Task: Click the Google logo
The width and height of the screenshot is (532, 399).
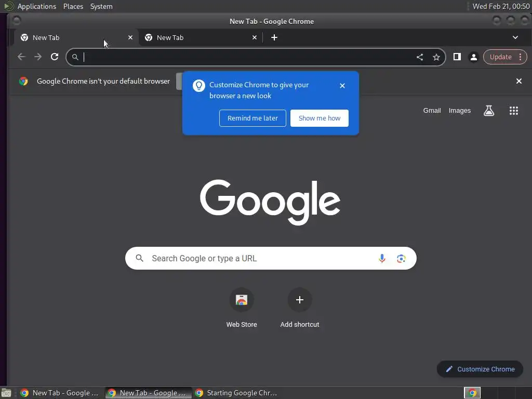Action: tap(270, 202)
